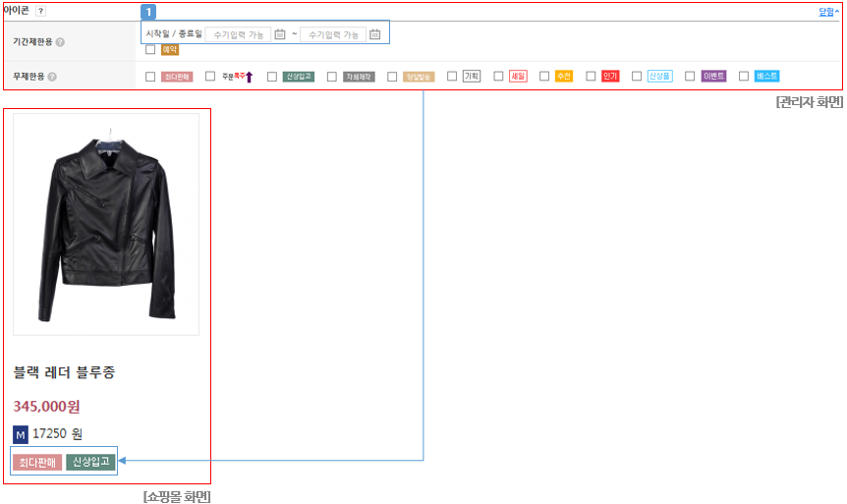This screenshot has height=504, width=847.
Task: Click the help question mark beside 아이콘 heading
Action: (40, 11)
